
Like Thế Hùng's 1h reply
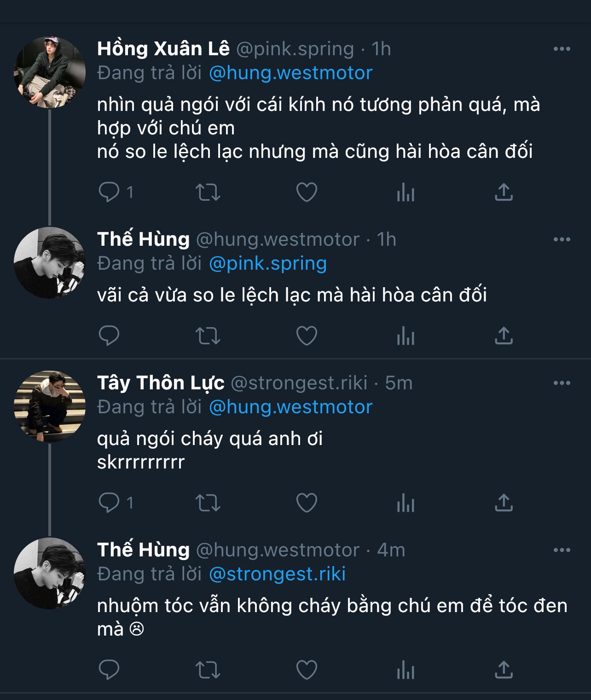[307, 336]
